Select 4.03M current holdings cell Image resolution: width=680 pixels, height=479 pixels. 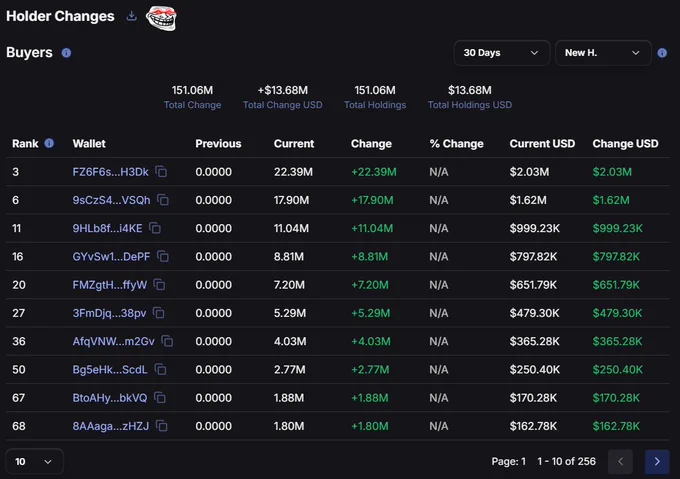[x=290, y=342]
